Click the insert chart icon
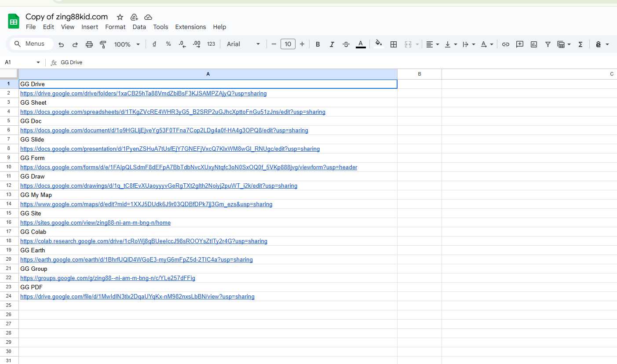The image size is (617, 364). pyautogui.click(x=534, y=44)
